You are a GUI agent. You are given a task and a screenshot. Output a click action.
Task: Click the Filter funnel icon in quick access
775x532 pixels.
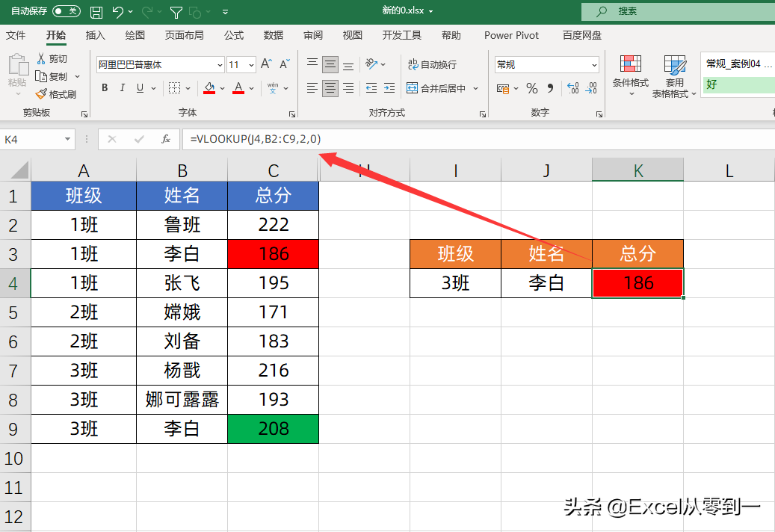[x=176, y=13]
